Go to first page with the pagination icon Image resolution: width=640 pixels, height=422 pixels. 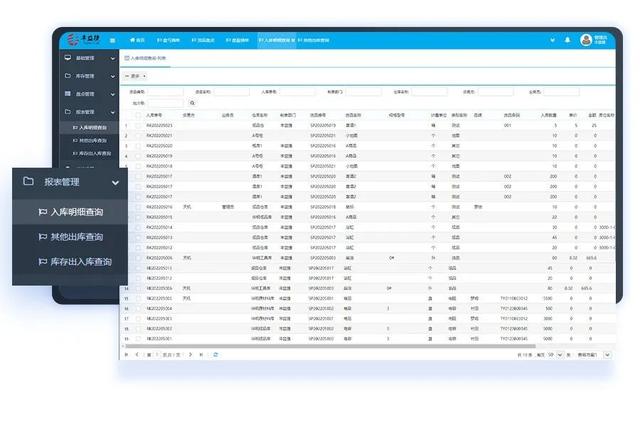126,355
